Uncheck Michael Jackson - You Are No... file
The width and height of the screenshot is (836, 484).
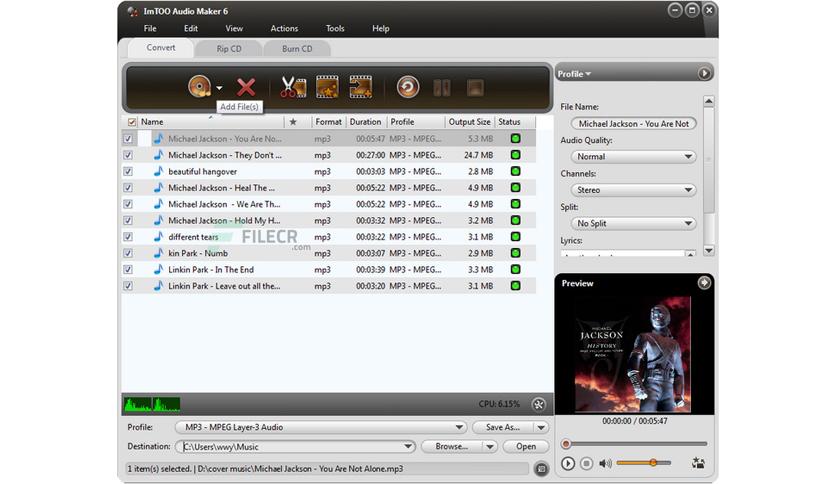coord(128,139)
